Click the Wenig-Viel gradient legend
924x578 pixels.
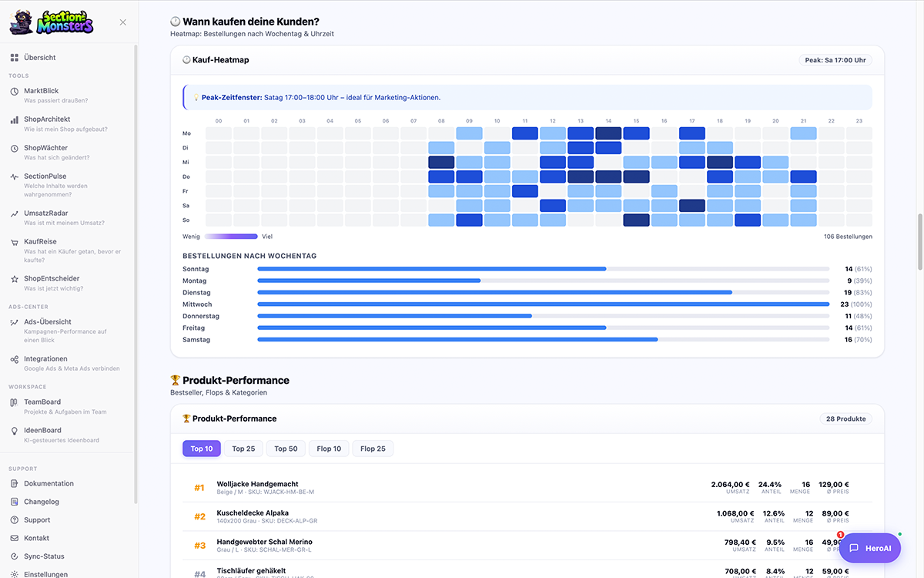230,237
